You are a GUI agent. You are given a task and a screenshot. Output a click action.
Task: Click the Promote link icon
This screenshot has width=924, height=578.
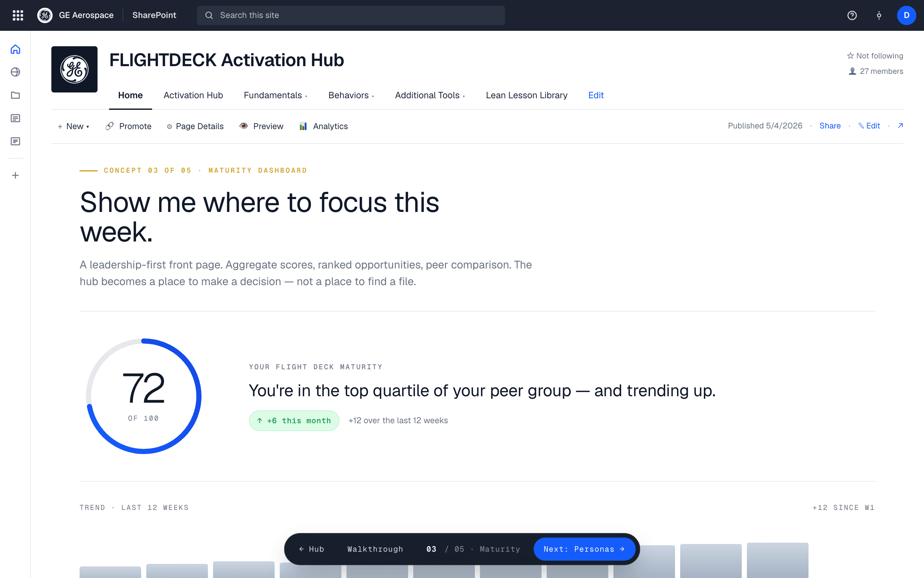click(x=110, y=126)
